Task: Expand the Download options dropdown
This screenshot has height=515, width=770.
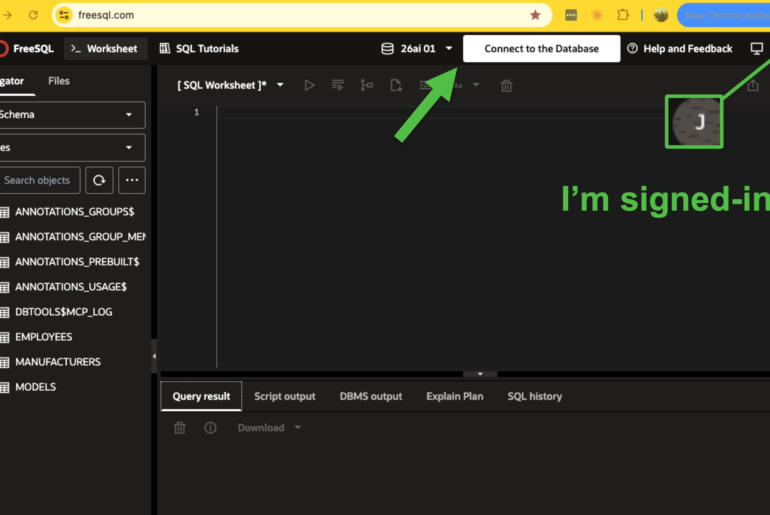Action: [298, 428]
